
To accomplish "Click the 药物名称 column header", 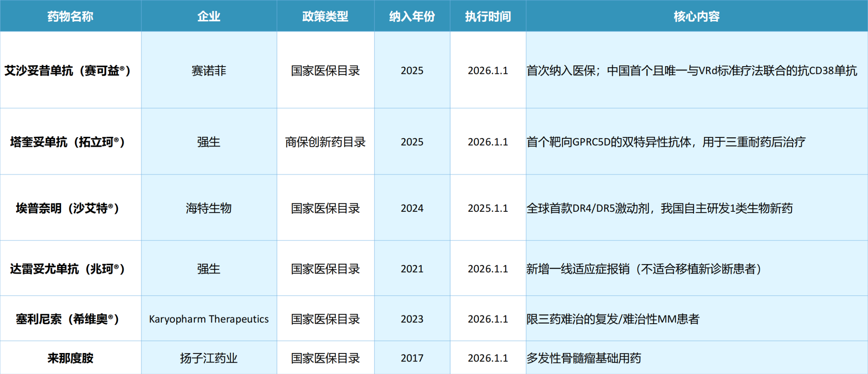I will coord(71,16).
